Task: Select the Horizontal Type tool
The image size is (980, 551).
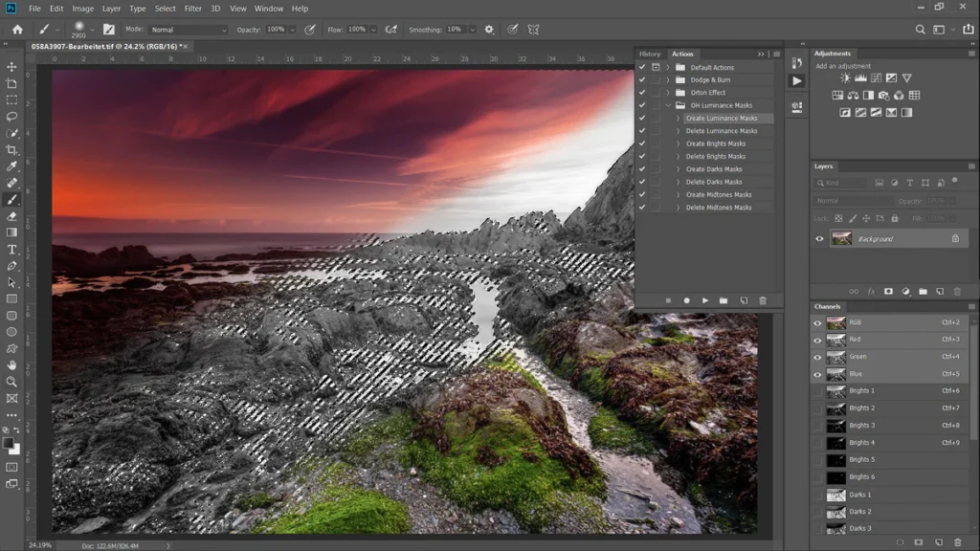Action: click(11, 250)
